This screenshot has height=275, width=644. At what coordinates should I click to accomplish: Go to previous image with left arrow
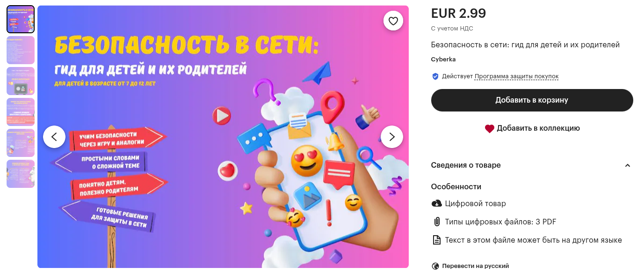pyautogui.click(x=54, y=137)
